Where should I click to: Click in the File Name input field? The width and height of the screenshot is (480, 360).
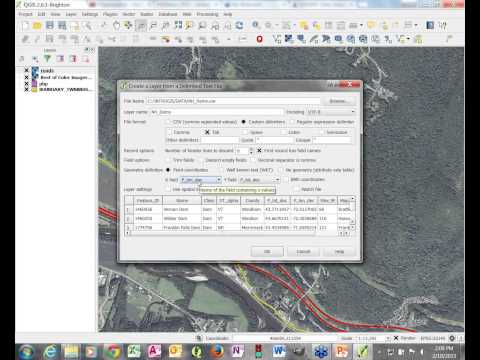[x=233, y=101]
